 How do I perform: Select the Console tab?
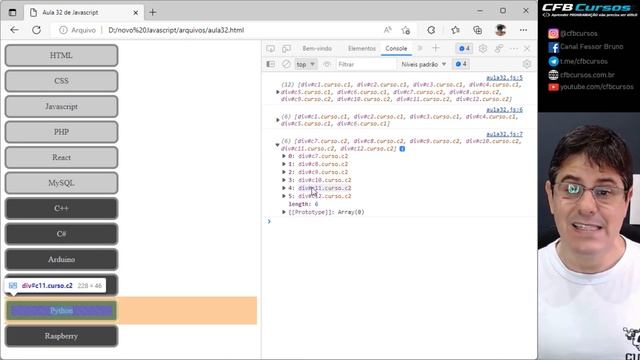click(396, 48)
